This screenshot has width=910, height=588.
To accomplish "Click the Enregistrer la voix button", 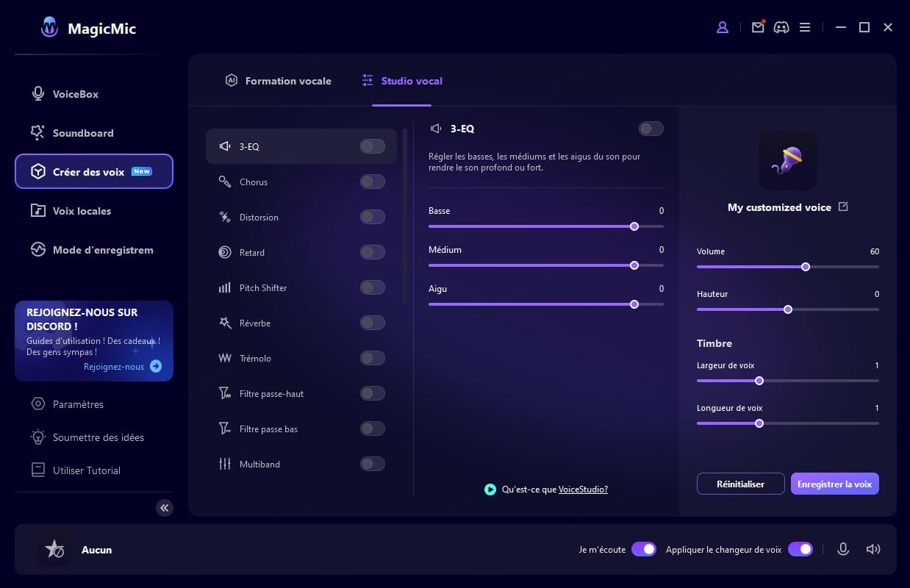I will (x=834, y=484).
